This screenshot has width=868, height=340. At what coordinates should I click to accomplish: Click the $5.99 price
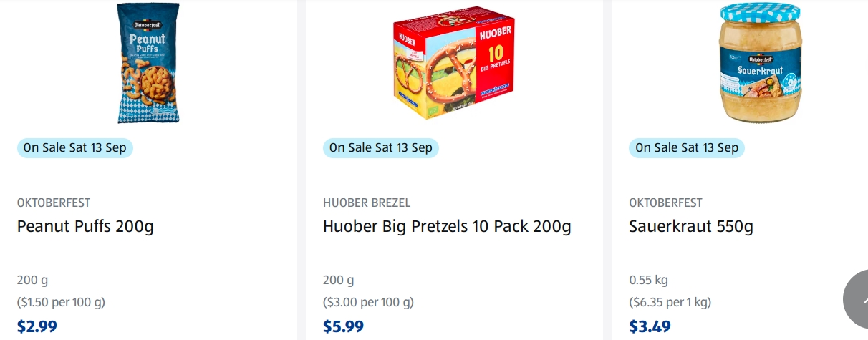343,327
